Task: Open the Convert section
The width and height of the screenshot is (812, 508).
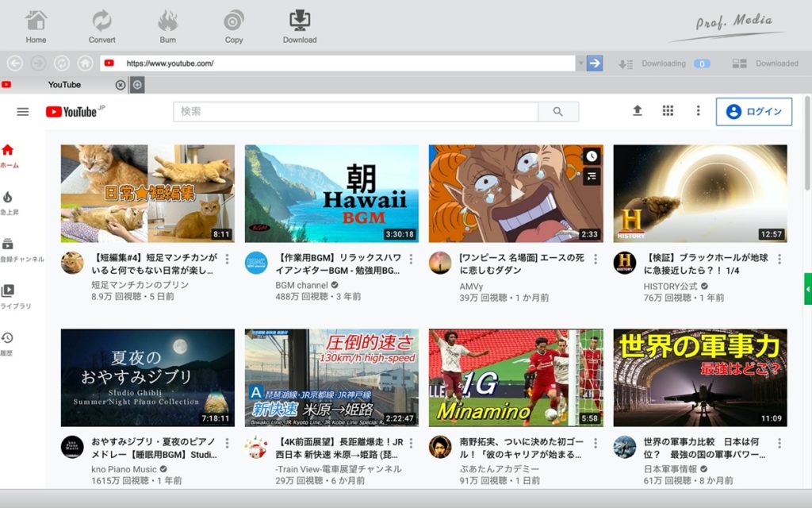Action: [101, 26]
